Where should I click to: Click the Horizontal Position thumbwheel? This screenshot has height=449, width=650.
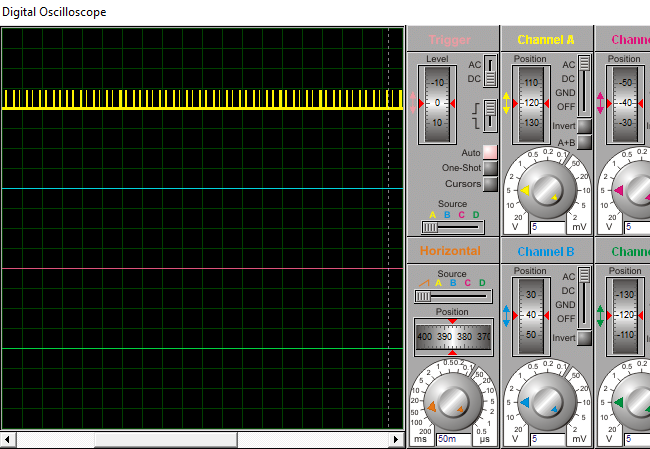[453, 337]
